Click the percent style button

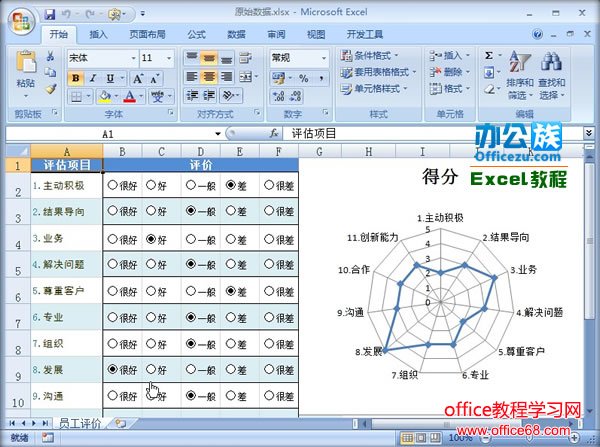tap(303, 78)
